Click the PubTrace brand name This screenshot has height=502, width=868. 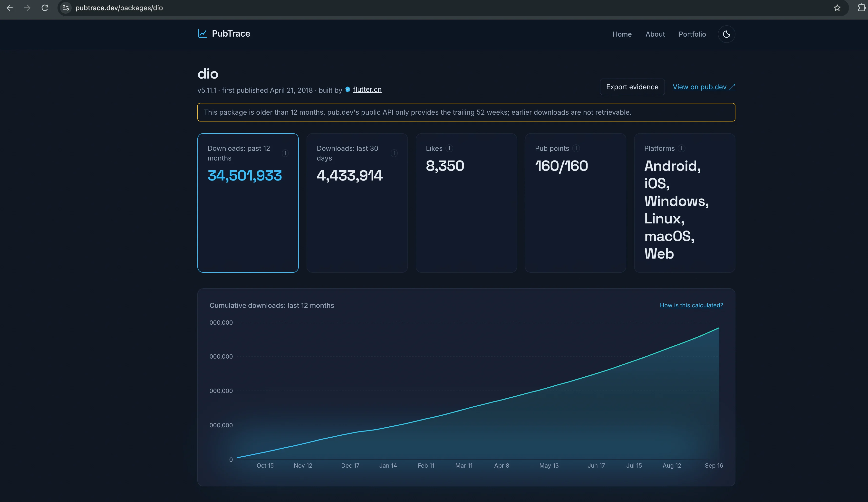(231, 33)
